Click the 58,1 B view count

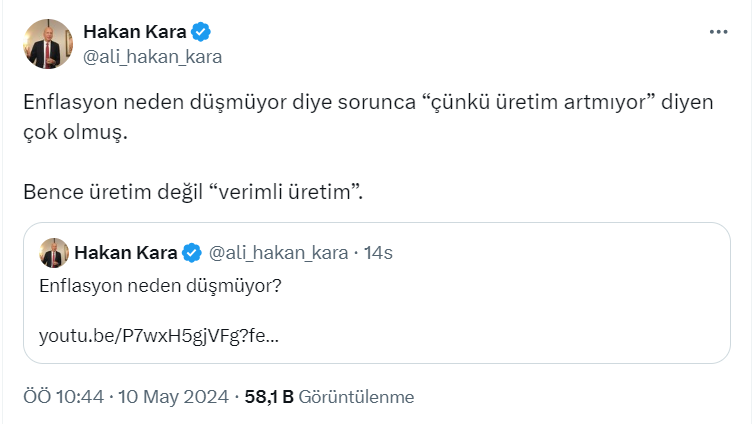(x=269, y=396)
